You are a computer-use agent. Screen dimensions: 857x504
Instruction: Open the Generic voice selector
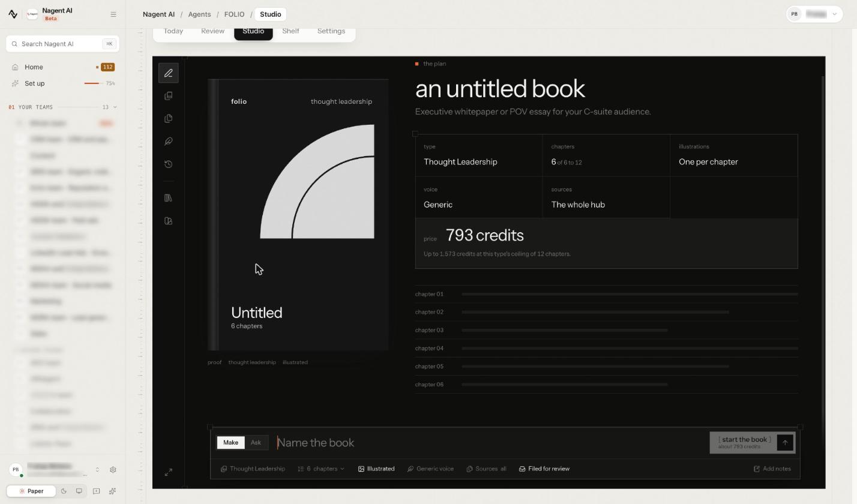430,469
